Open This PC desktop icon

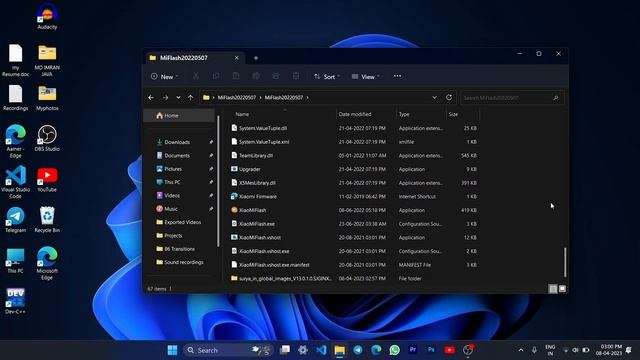[x=16, y=260]
